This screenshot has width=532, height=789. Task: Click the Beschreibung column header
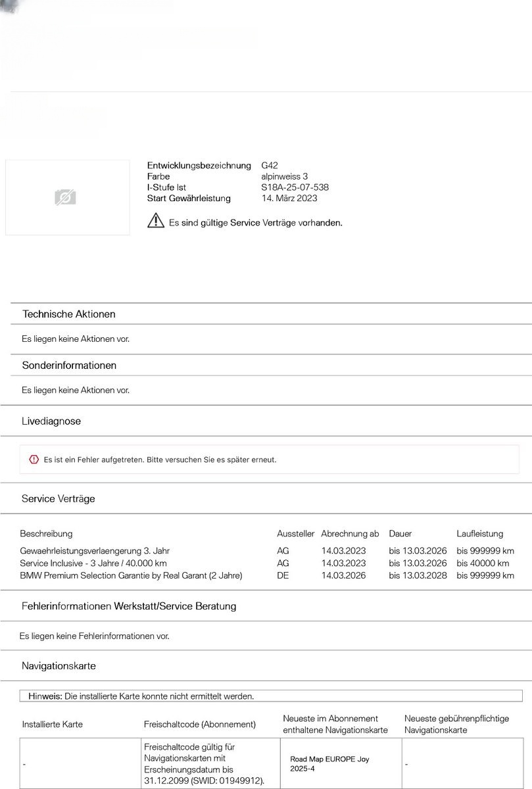click(46, 533)
